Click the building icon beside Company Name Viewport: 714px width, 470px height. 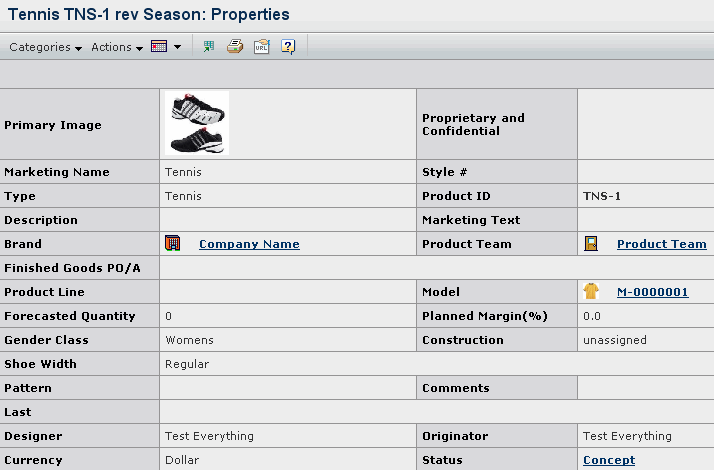click(173, 244)
